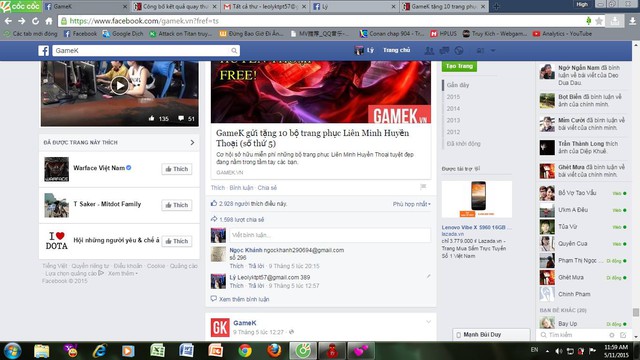Switch to Coc Coc browser in taskbar
640x360 pixels.
pos(303,351)
